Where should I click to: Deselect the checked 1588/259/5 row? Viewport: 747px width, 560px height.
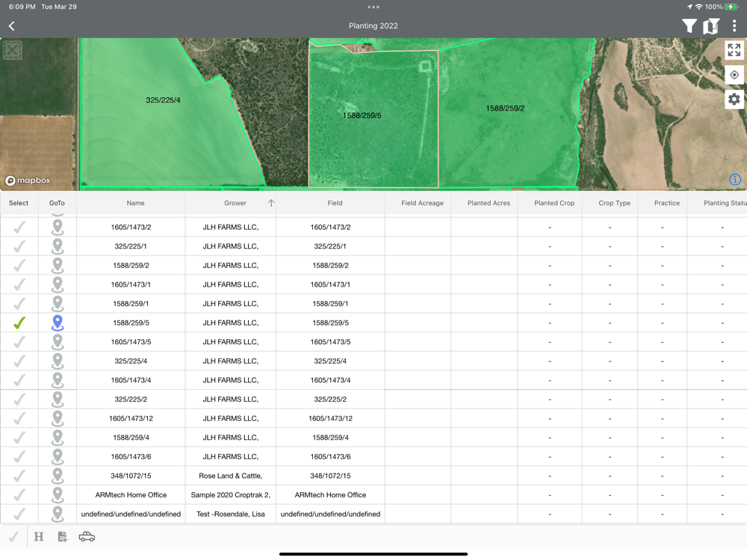point(19,323)
